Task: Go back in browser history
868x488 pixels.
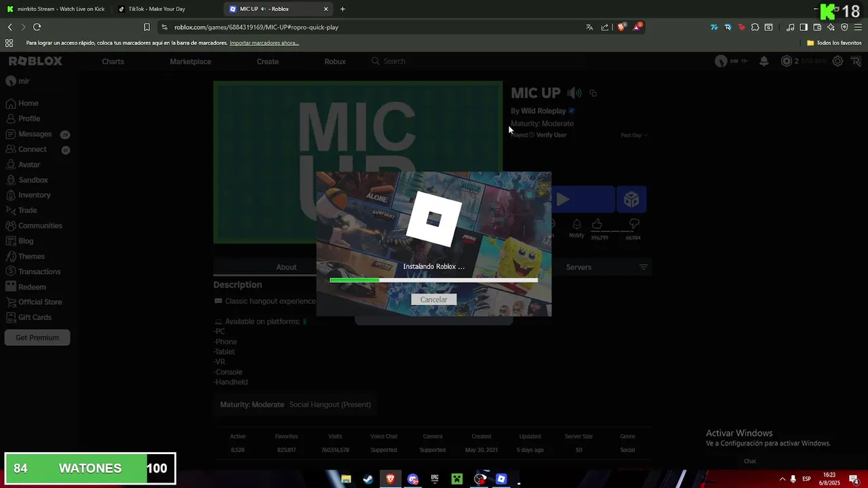Action: (9, 27)
